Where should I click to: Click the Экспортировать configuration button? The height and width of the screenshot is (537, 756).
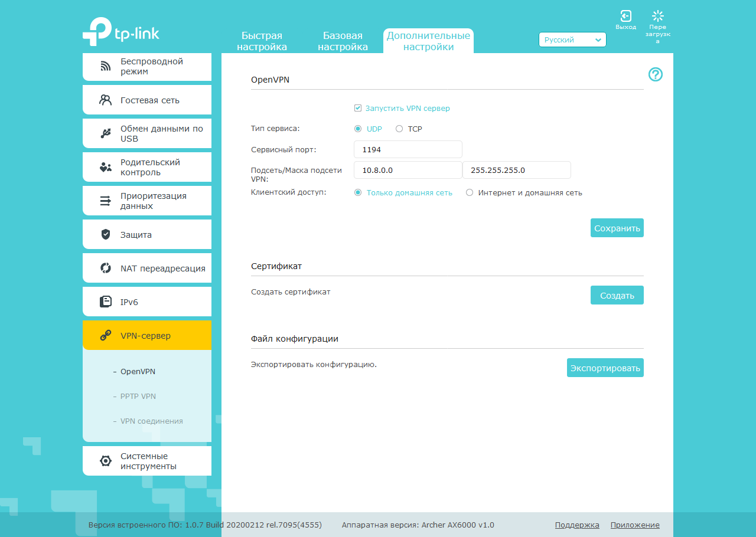coord(605,368)
